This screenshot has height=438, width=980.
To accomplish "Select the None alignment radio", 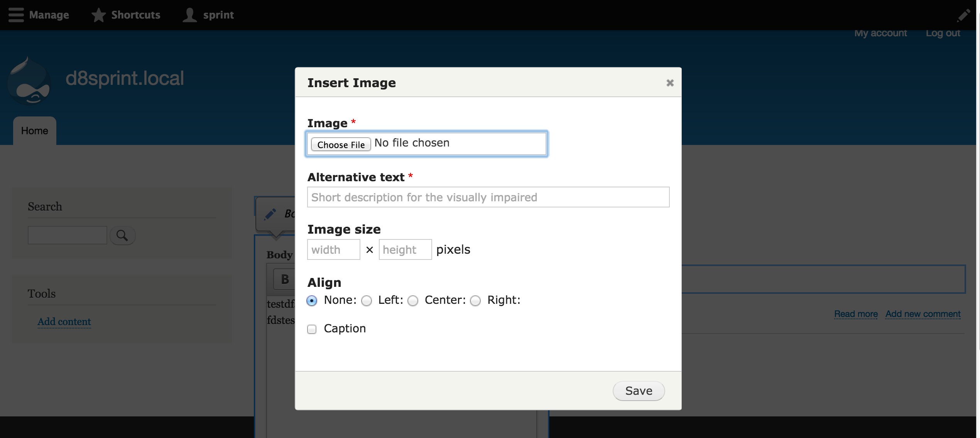I will click(x=312, y=300).
